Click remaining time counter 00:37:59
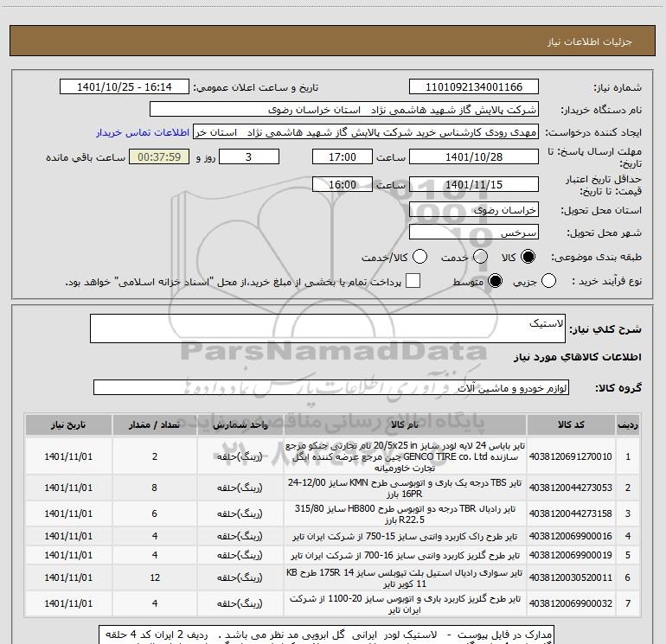This screenshot has height=644, width=666. pos(159,157)
